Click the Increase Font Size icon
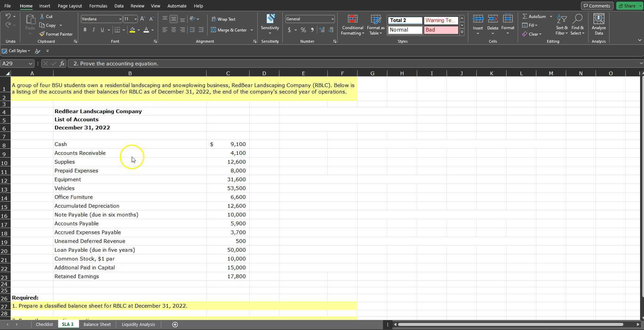The height and width of the screenshot is (330, 644). tap(143, 19)
